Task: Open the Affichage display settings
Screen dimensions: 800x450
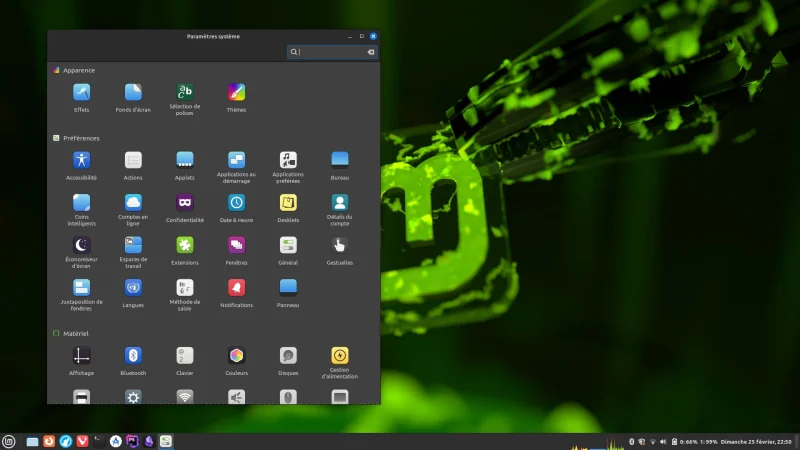Action: [81, 361]
